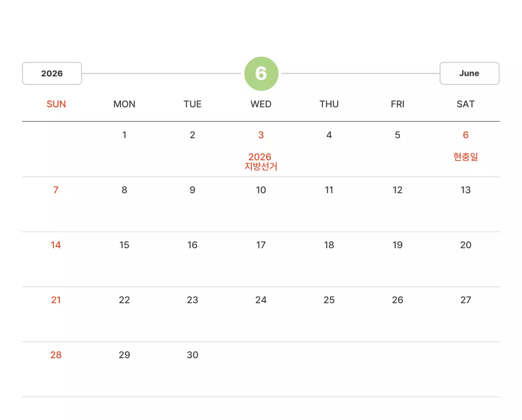Click the green month 6 circle badge
522x420 pixels.
pos(261,74)
